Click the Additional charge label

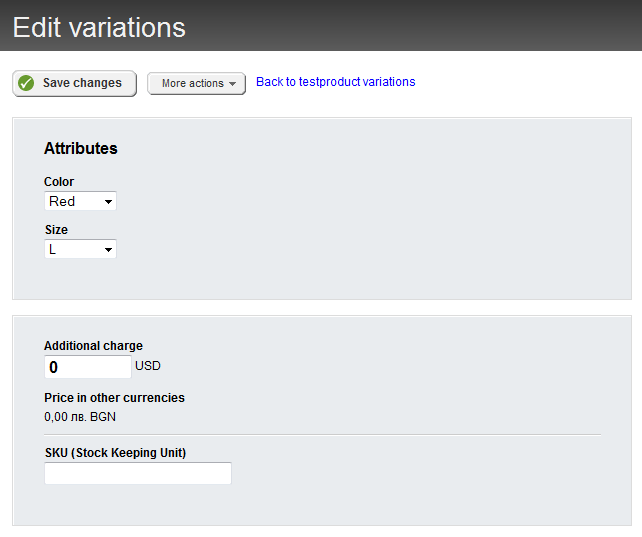point(93,346)
